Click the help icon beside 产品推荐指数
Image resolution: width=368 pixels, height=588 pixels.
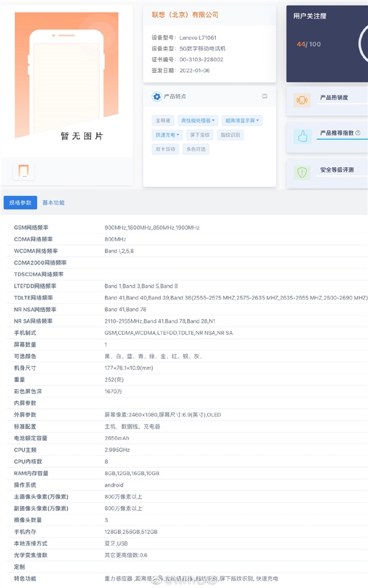[x=358, y=133]
